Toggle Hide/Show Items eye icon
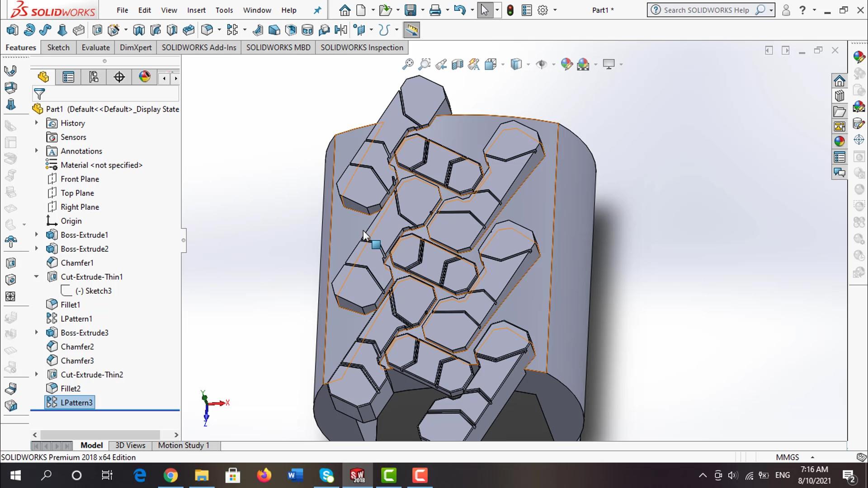The image size is (868, 488). [x=541, y=65]
